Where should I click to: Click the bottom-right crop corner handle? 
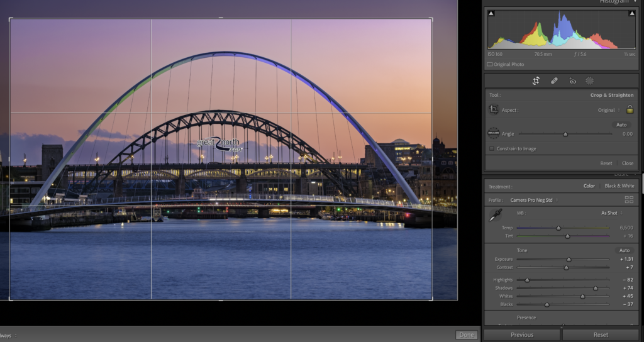pos(431,299)
